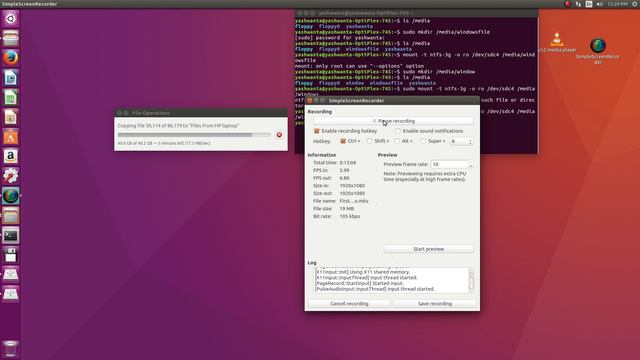
Task: Close the SimpleScreenRecorder window
Action: pyautogui.click(x=310, y=100)
